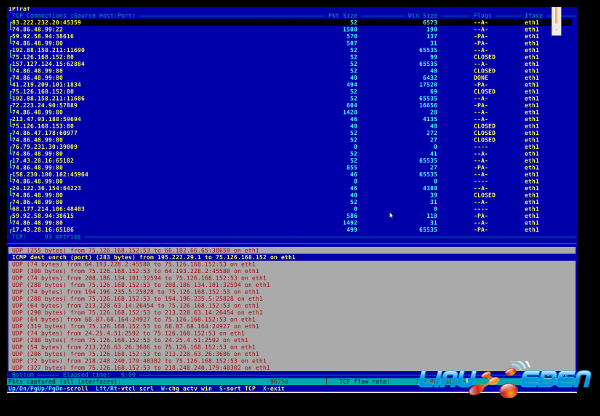Click the S-sort TCP hint
This screenshot has height=416, width=600.
pyautogui.click(x=237, y=388)
